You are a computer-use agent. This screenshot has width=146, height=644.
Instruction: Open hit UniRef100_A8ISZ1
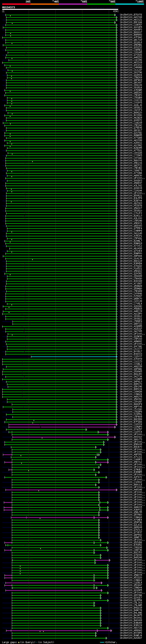(131, 20)
